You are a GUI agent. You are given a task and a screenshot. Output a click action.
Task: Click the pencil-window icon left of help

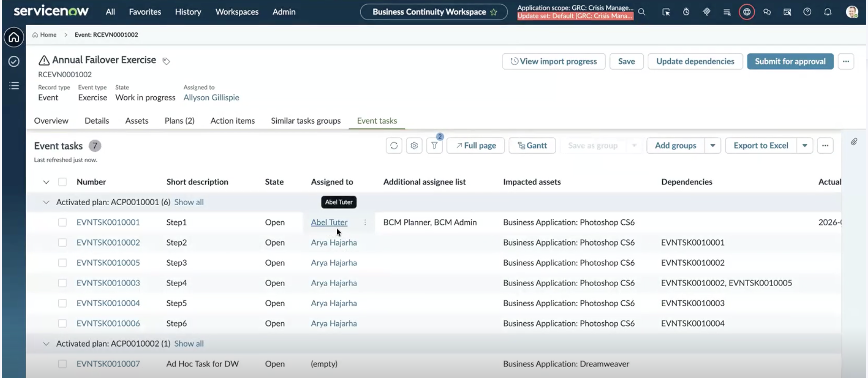coord(787,12)
